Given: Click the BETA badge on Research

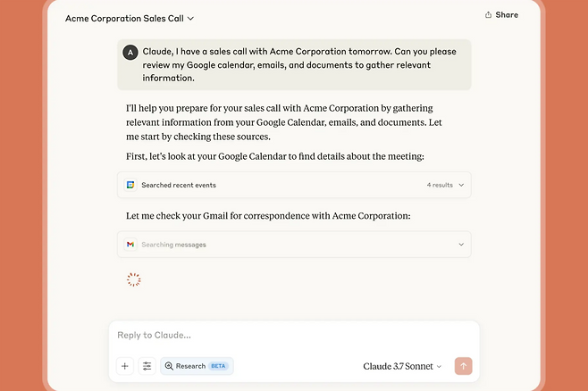Looking at the screenshot, I should click(219, 366).
